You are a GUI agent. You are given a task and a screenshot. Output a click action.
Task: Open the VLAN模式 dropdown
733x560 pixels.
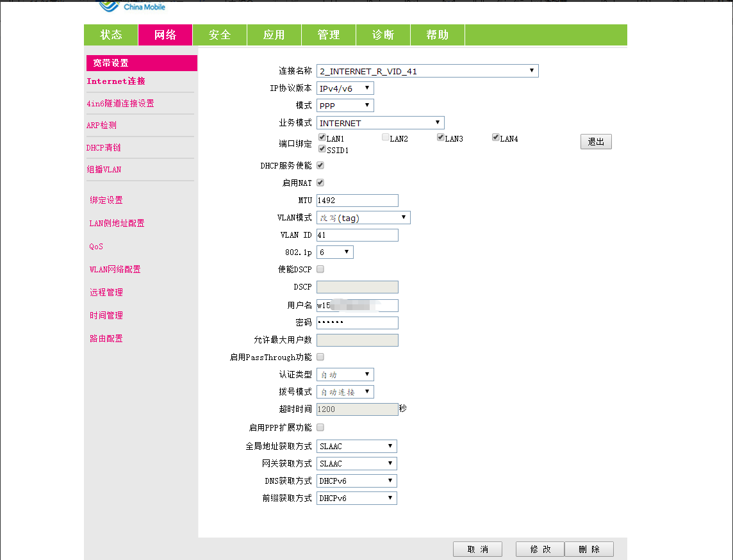coord(363,218)
